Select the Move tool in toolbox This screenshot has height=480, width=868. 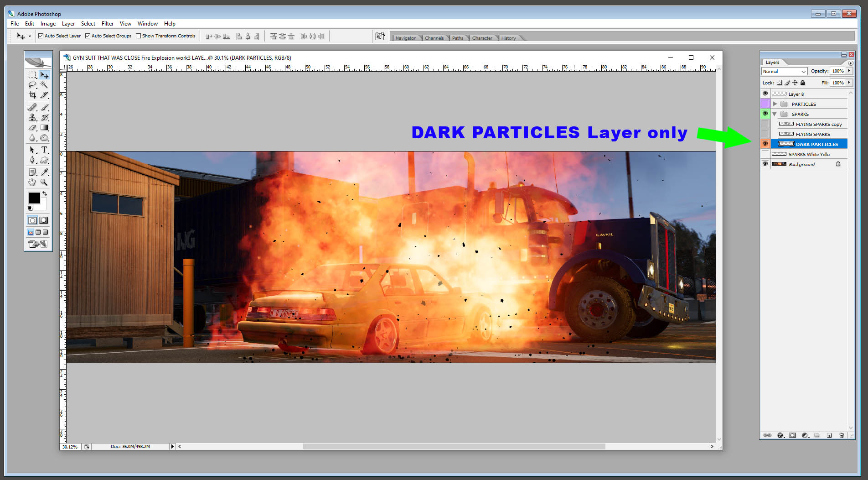44,75
